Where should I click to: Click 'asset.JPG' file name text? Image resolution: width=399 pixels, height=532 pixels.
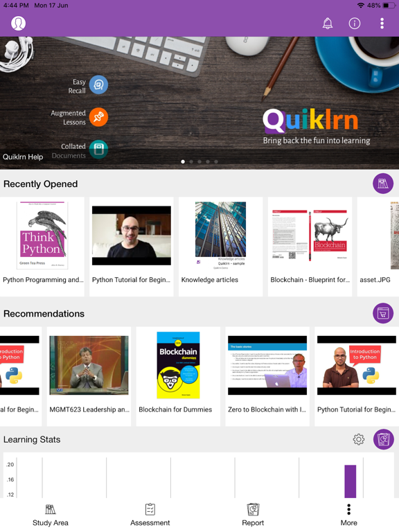pyautogui.click(x=375, y=280)
